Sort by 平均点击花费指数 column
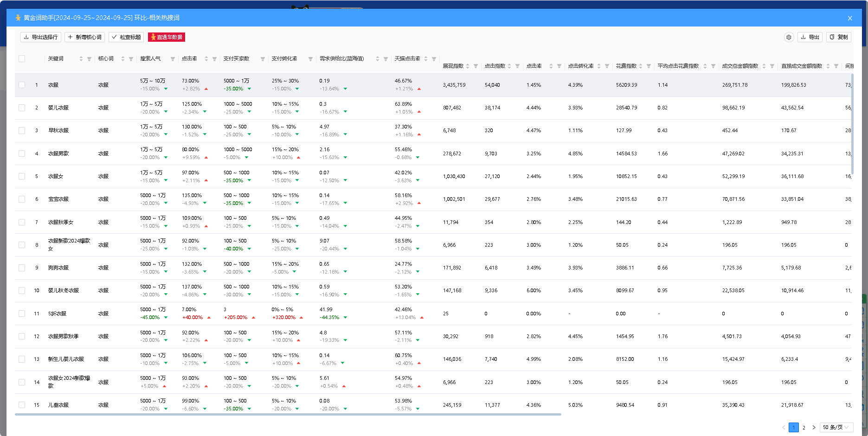868x436 pixels. (705, 66)
